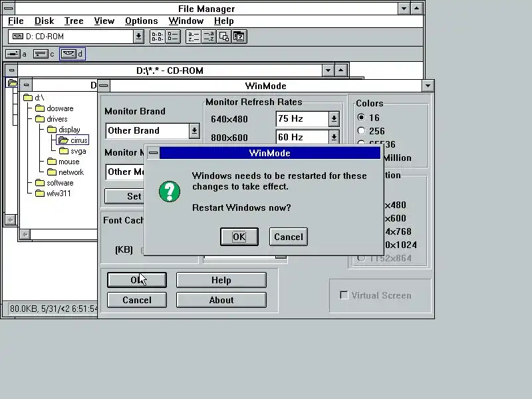
Task: Select the 256 colors radio button
Action: point(361,130)
